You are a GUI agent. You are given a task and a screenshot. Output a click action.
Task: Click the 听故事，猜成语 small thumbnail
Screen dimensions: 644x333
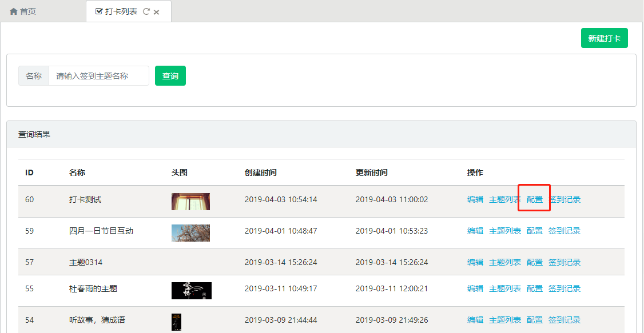176,321
